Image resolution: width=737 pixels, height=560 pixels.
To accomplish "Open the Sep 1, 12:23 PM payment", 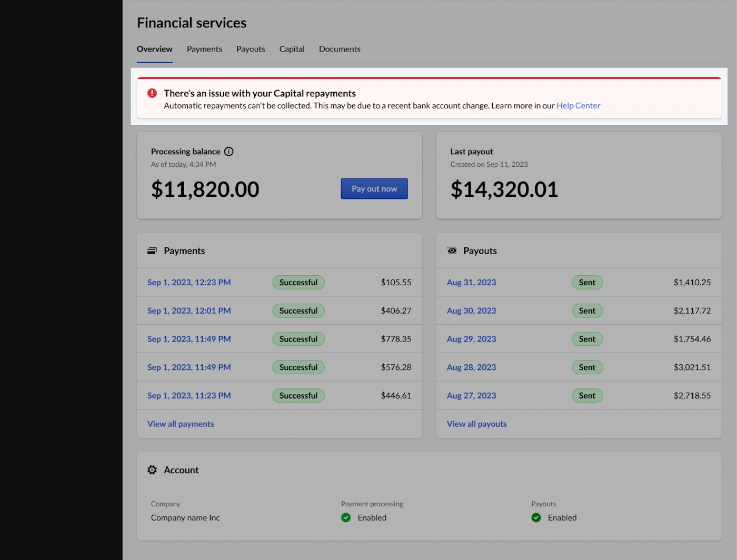I will coord(189,282).
